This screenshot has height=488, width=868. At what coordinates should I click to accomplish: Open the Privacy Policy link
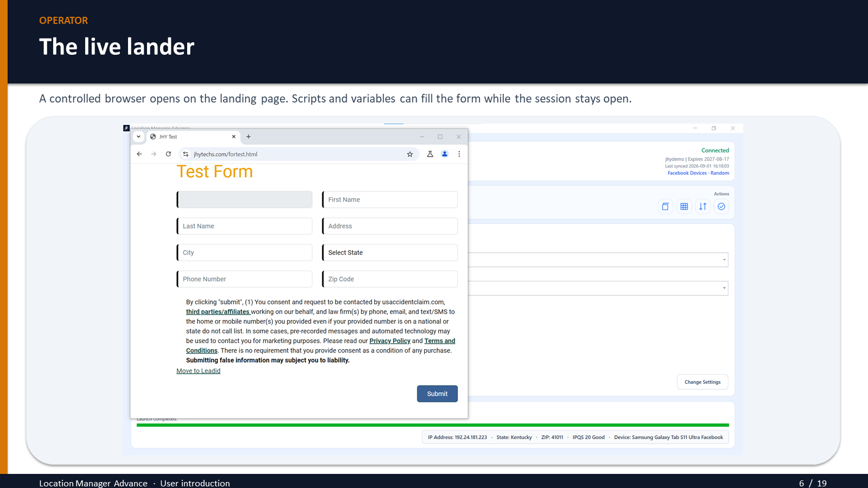[390, 341]
